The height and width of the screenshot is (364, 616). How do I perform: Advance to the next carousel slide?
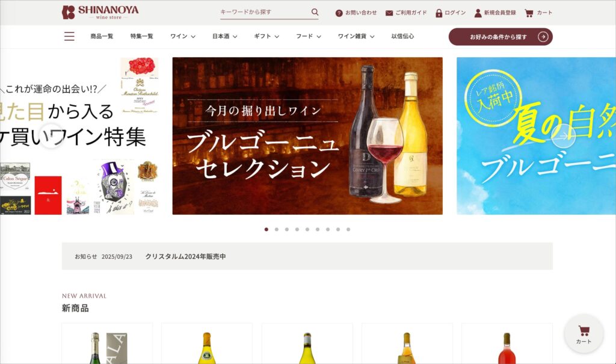564,136
